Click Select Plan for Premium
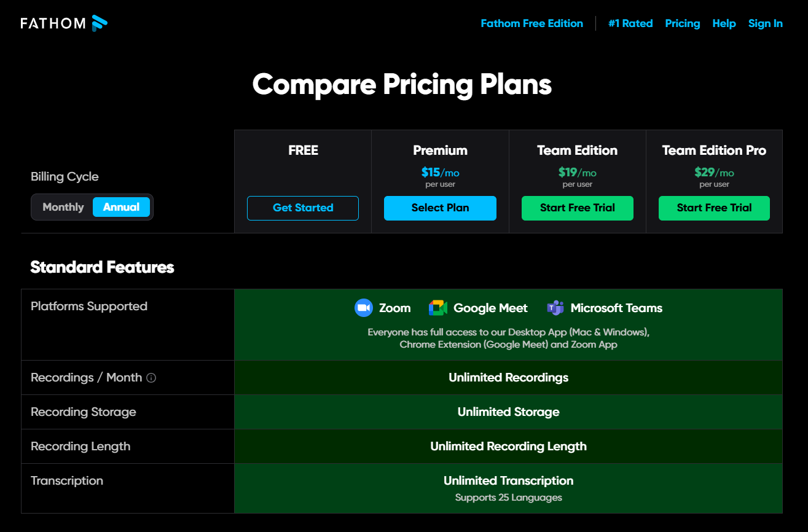Viewport: 808px width, 532px height. [440, 208]
